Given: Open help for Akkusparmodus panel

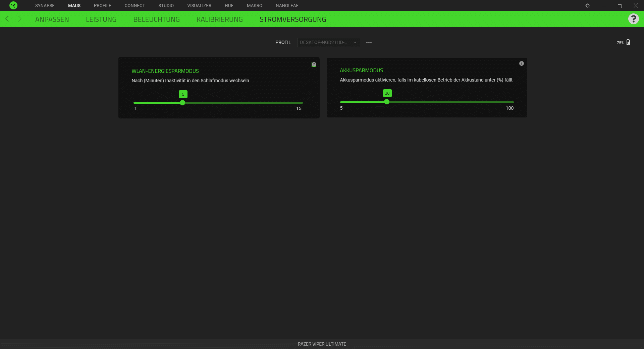Looking at the screenshot, I should click(522, 63).
